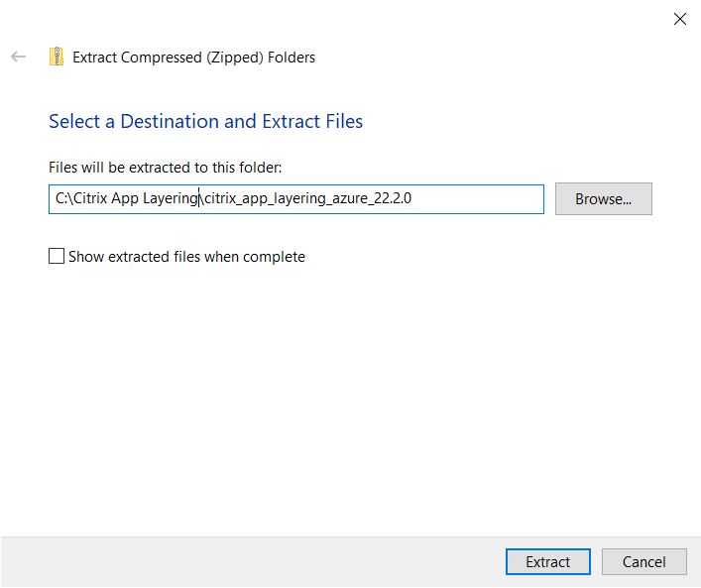Screen dimensions: 701x588
Task: Click empty space at end of path field
Action: pyautogui.click(x=486, y=198)
